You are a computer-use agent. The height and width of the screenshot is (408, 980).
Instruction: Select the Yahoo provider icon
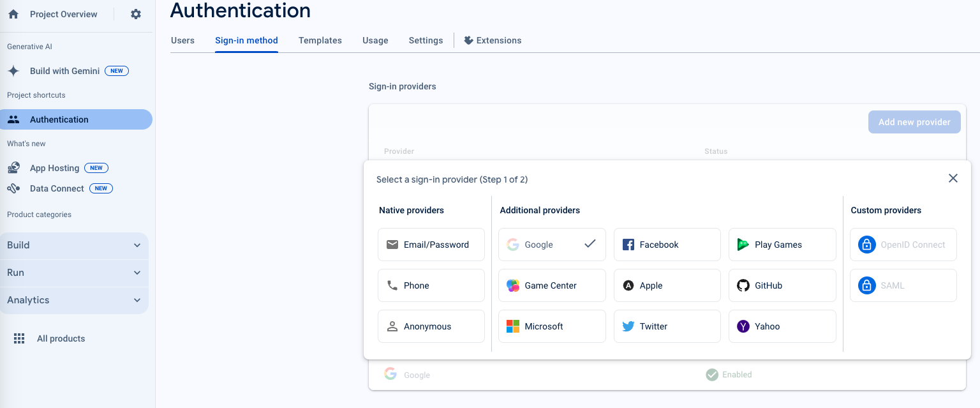point(743,326)
